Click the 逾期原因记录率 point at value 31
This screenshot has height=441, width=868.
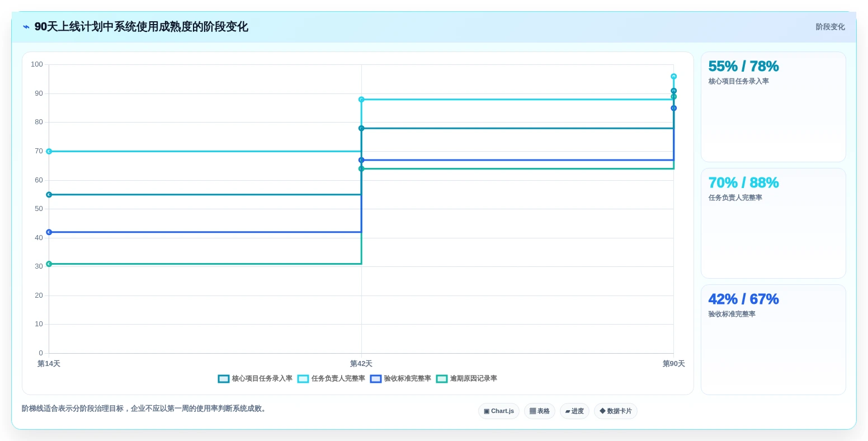[x=49, y=264]
